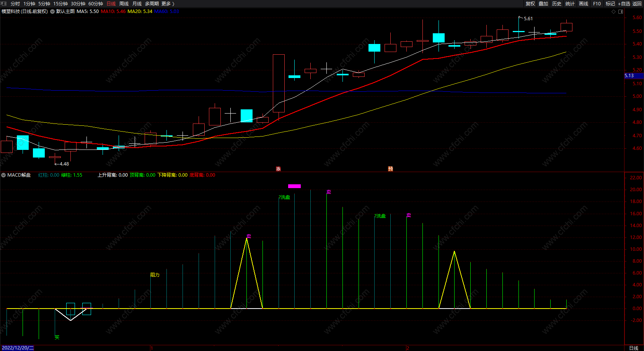The width and height of the screenshot is (644, 351).
Task: Open the 统计 statistics tool
Action: (570, 3)
